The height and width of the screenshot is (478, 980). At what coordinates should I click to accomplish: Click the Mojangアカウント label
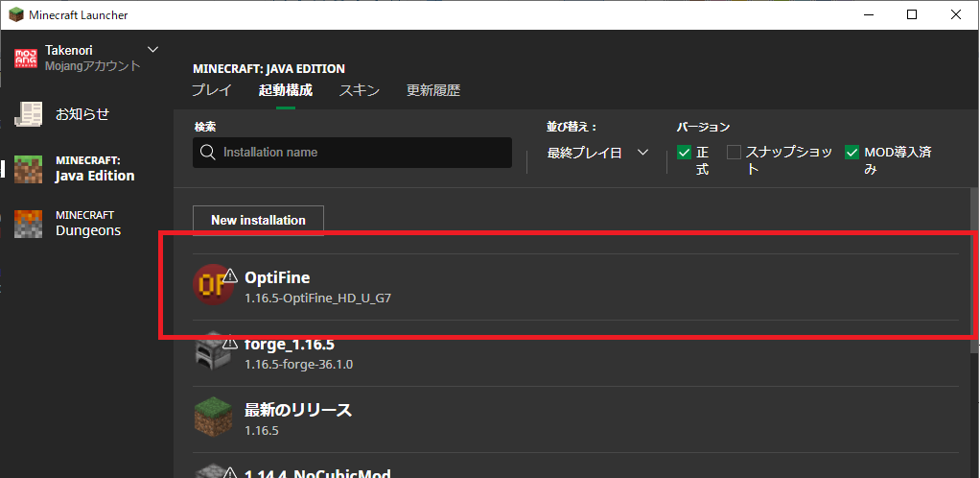click(93, 65)
